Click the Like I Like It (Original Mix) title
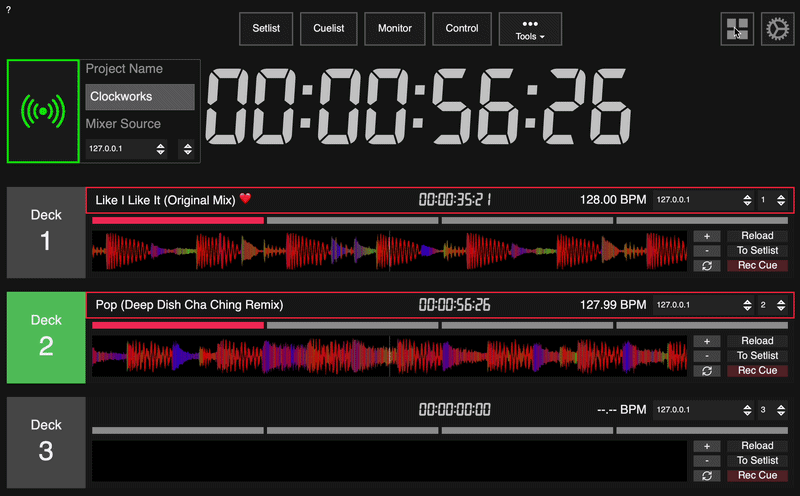This screenshot has width=800, height=496. (x=165, y=200)
